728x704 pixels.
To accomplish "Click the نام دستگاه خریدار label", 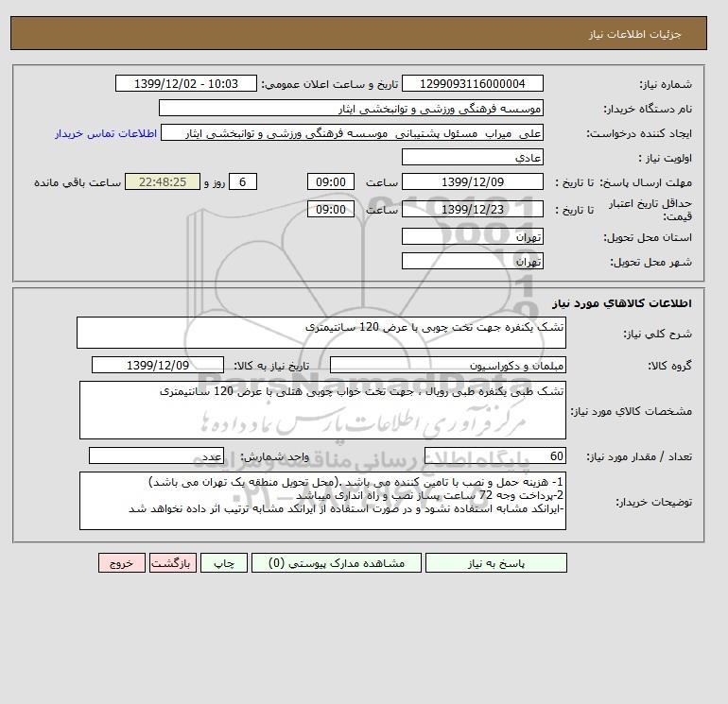I will (648, 109).
